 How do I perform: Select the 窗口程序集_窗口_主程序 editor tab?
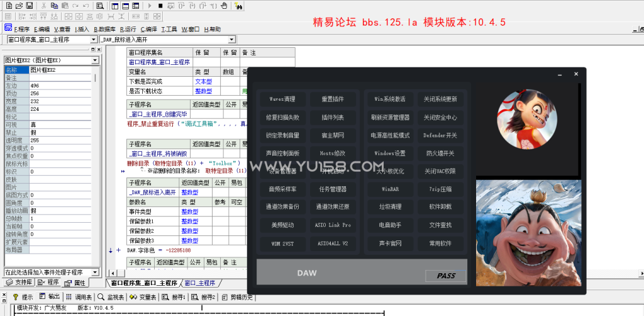point(144,283)
